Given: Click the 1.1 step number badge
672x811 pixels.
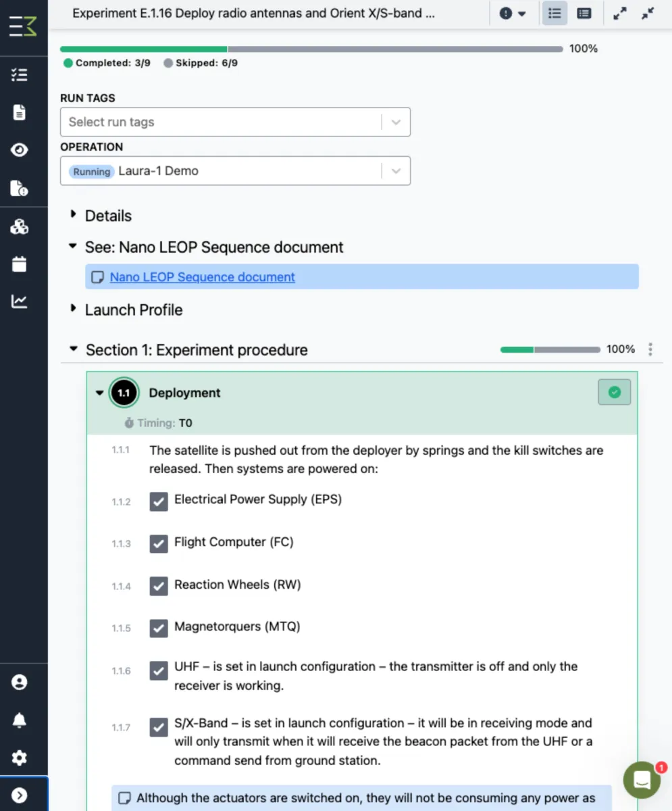Looking at the screenshot, I should 124,393.
